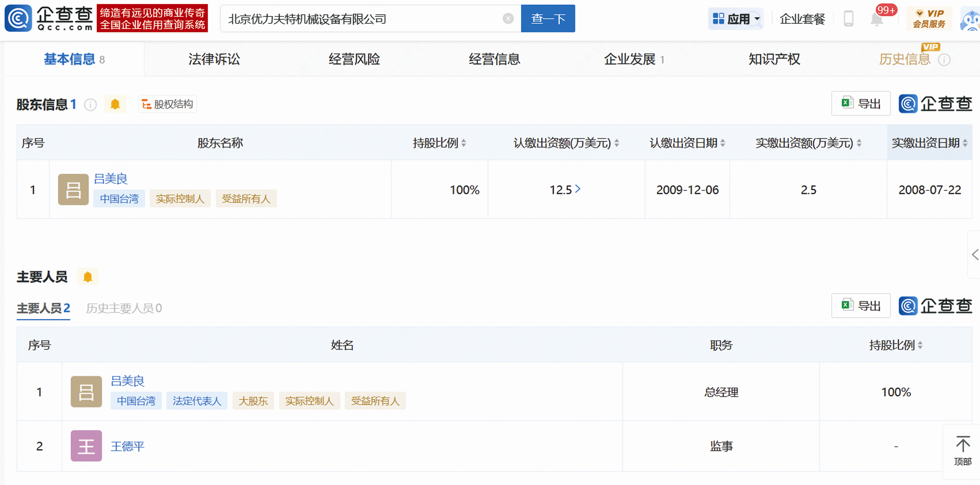Open 股权结构 chart view
Image resolution: width=980 pixels, height=485 pixels.
click(x=168, y=104)
